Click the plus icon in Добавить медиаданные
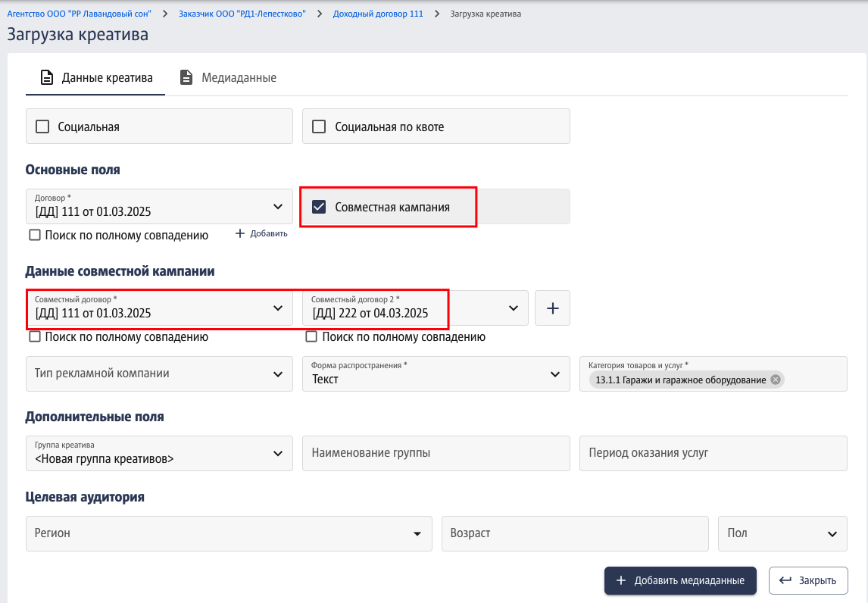Viewport: 868px width, 603px height. point(621,580)
